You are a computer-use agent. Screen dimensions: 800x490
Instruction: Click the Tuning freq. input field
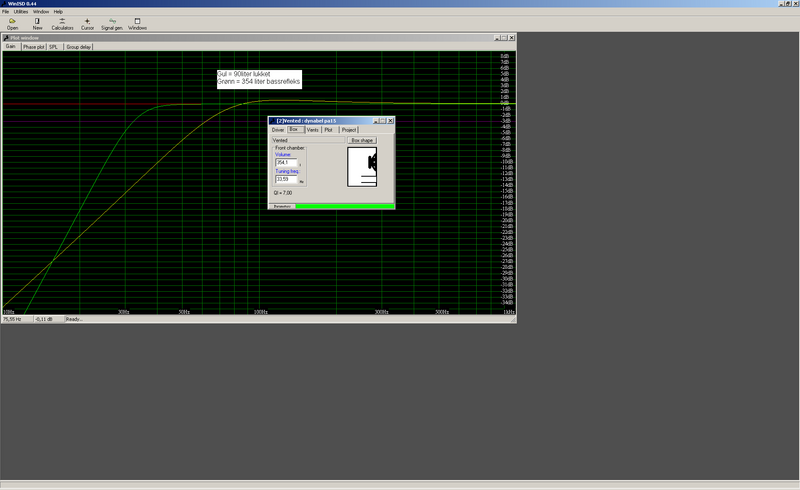pos(284,179)
